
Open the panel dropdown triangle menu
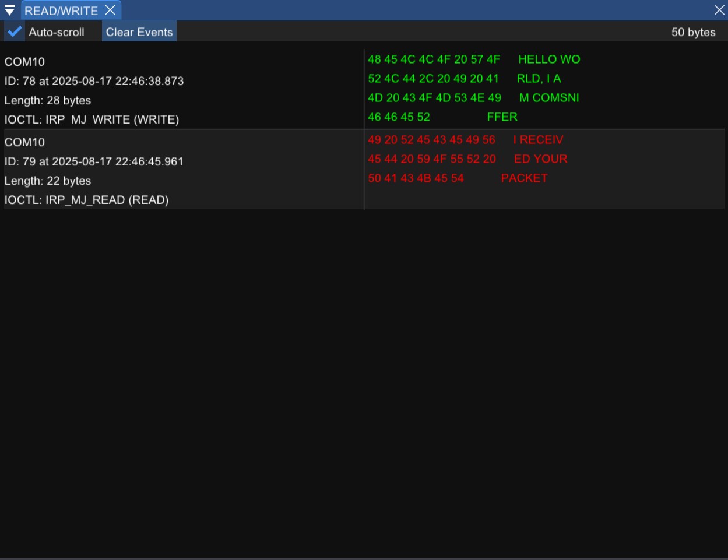9,10
